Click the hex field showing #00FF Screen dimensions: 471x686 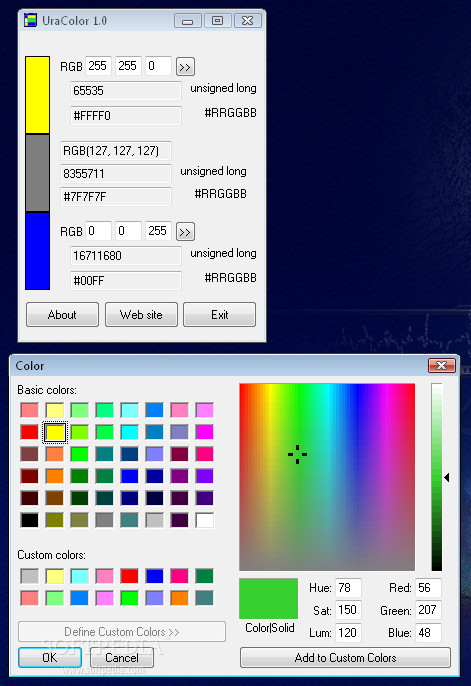click(126, 280)
